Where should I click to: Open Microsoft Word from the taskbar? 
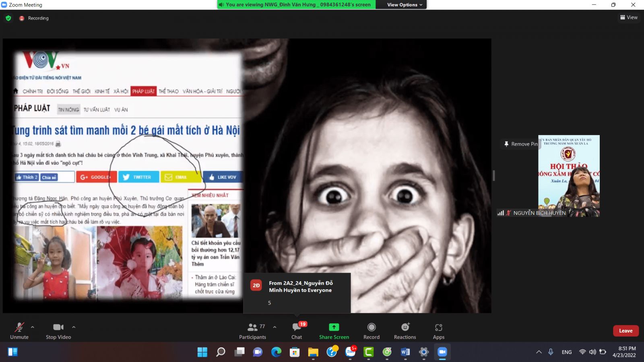click(405, 352)
